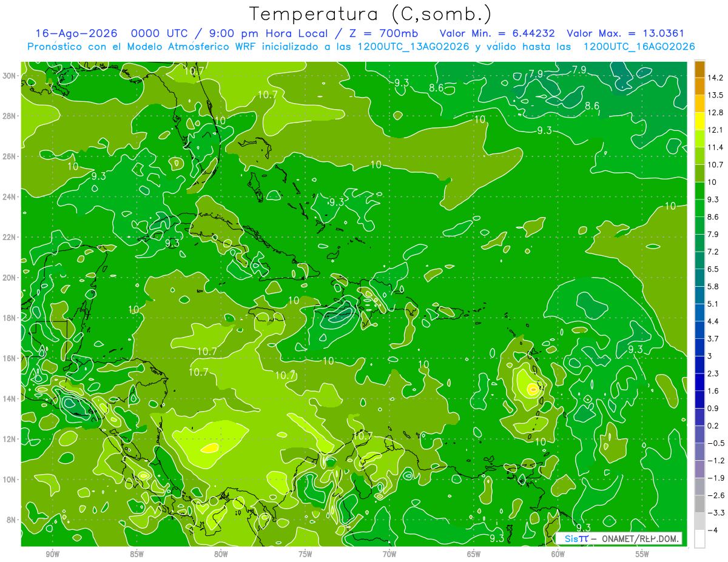Click the "-0.5" colorbar label

[716, 443]
